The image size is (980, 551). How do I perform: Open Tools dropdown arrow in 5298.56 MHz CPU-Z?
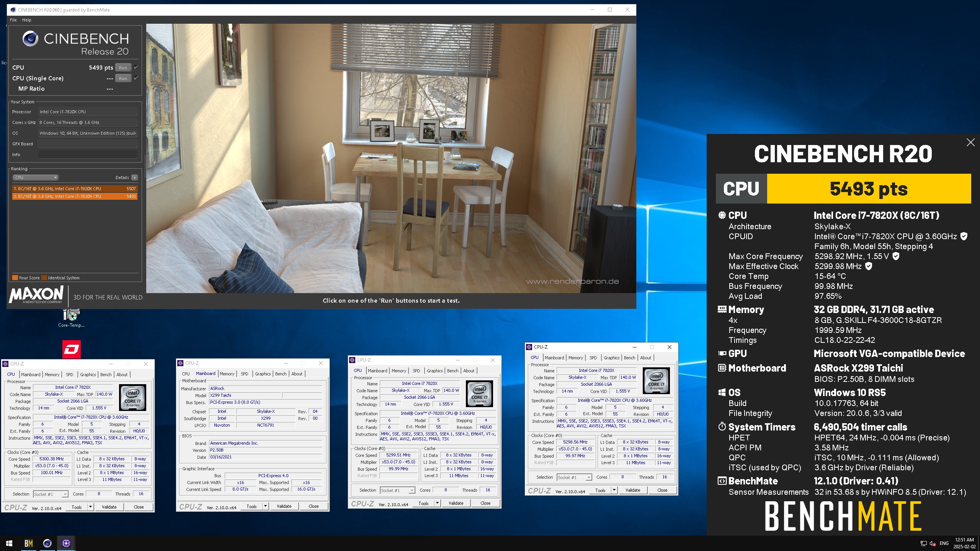point(614,490)
